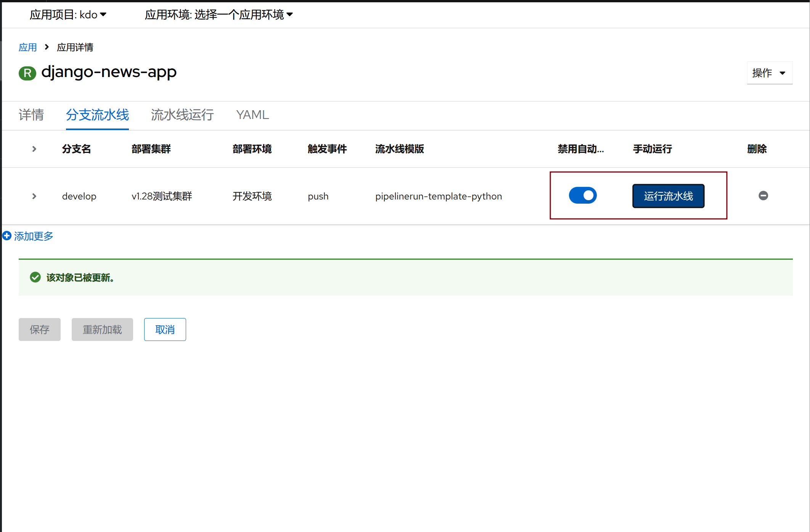Image resolution: width=810 pixels, height=532 pixels.
Task: Click the 添加更多 link
Action: point(34,236)
